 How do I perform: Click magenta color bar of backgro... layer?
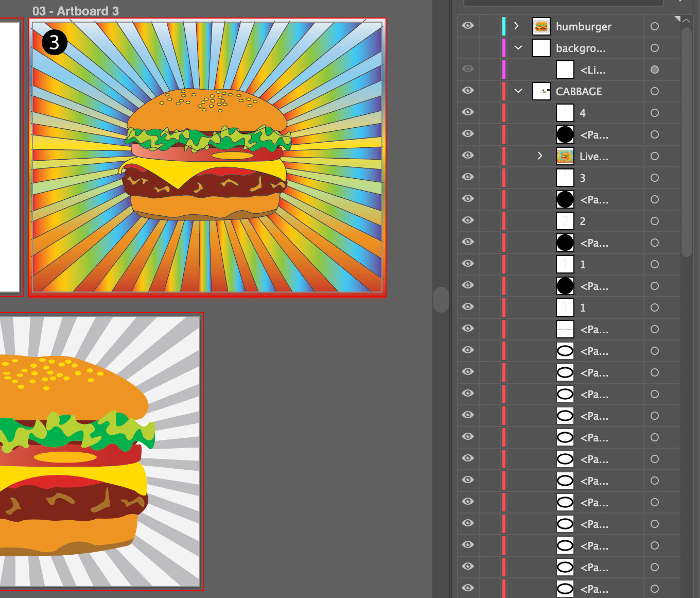(x=503, y=48)
